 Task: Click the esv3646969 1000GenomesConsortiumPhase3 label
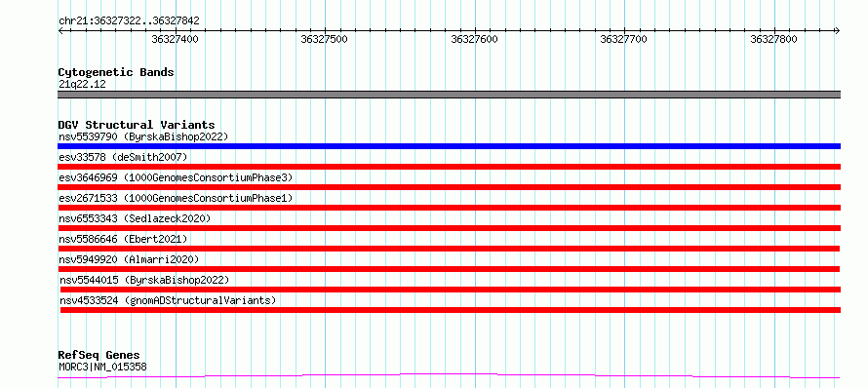[x=176, y=177]
